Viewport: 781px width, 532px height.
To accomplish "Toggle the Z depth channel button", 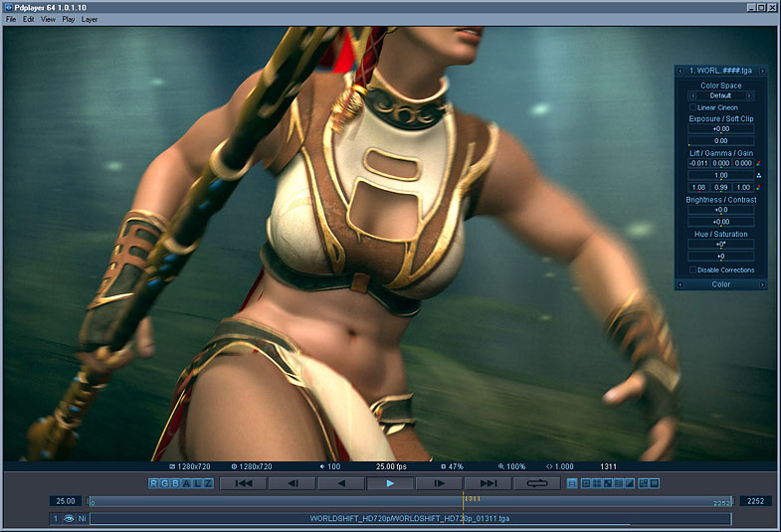I will point(208,483).
